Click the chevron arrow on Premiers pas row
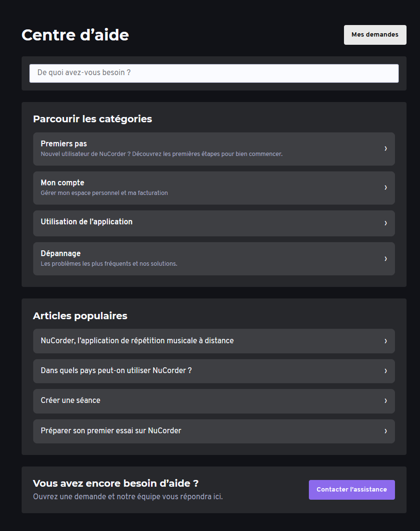The image size is (420, 531). [385, 149]
